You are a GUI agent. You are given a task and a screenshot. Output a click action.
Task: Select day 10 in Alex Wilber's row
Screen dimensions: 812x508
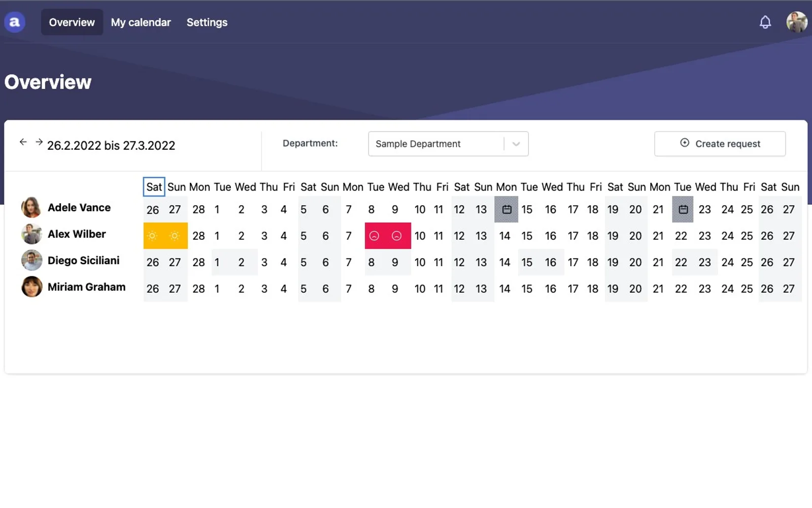point(420,236)
